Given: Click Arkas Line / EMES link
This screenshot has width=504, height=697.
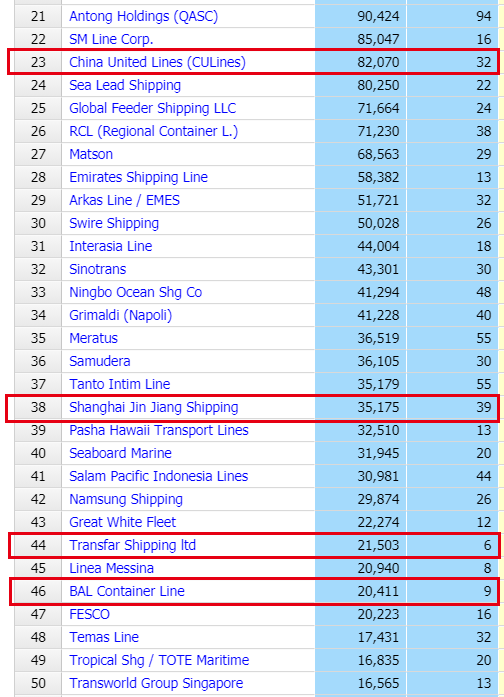Looking at the screenshot, I should pyautogui.click(x=124, y=200).
